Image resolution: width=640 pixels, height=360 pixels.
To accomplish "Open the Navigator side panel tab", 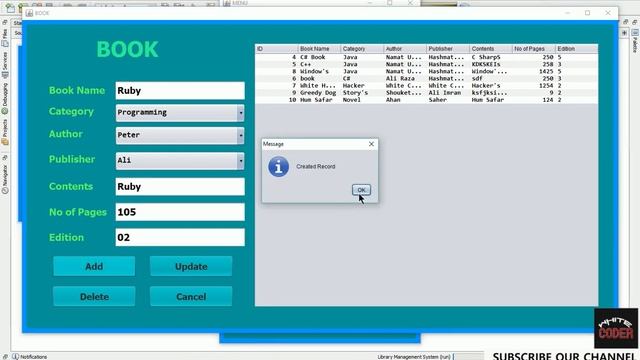I will 5,179.
